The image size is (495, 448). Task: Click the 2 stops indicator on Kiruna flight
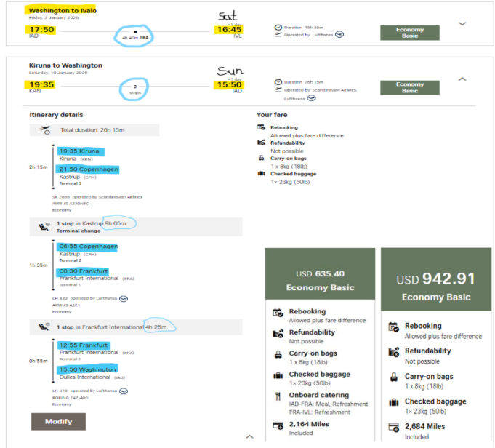(135, 89)
